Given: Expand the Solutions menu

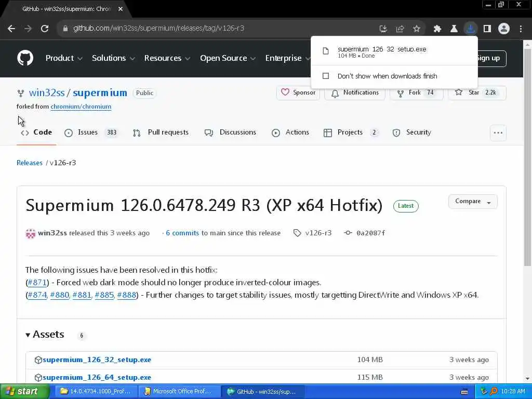Looking at the screenshot, I should (x=113, y=58).
